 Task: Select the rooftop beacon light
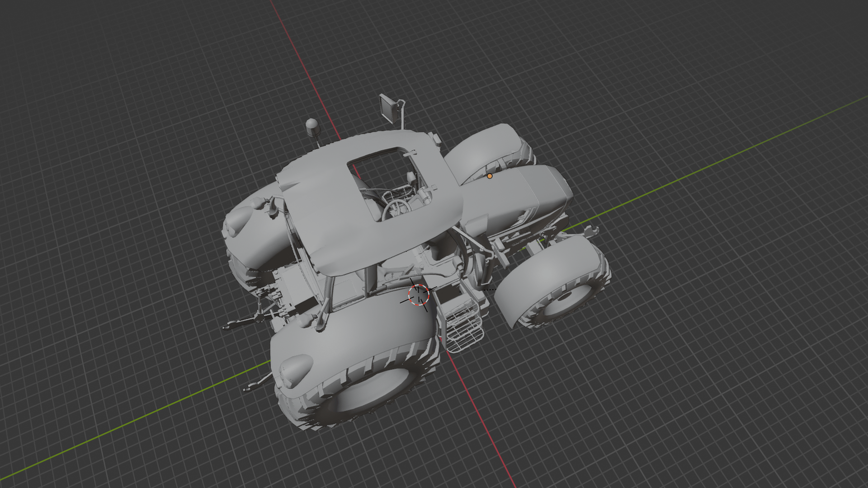tap(311, 127)
